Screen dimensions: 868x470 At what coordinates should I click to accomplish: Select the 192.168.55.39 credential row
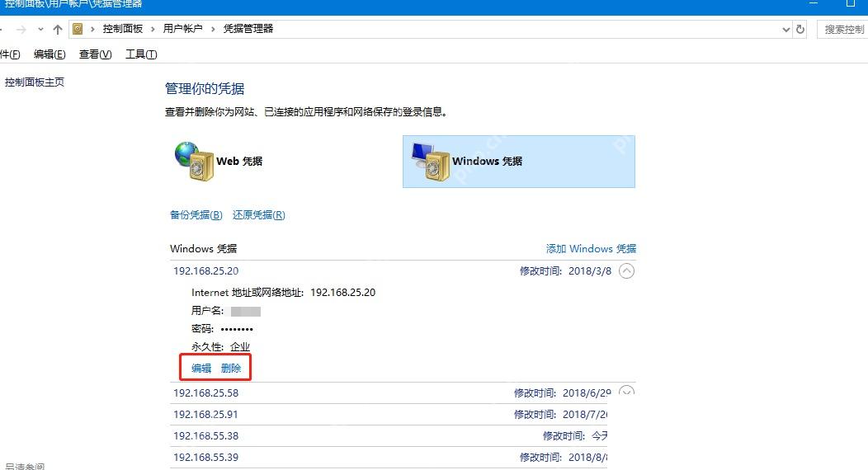click(x=389, y=458)
